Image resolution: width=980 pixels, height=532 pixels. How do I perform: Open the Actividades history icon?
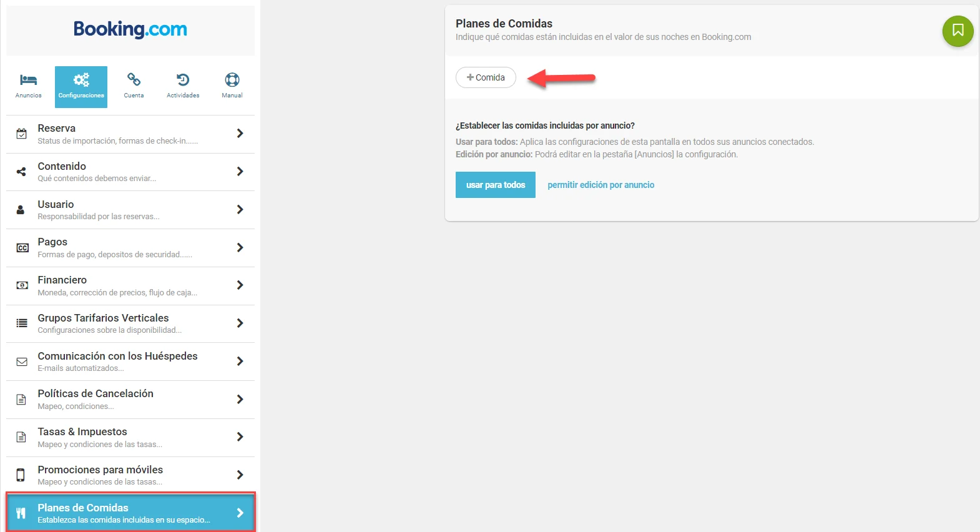pyautogui.click(x=183, y=79)
